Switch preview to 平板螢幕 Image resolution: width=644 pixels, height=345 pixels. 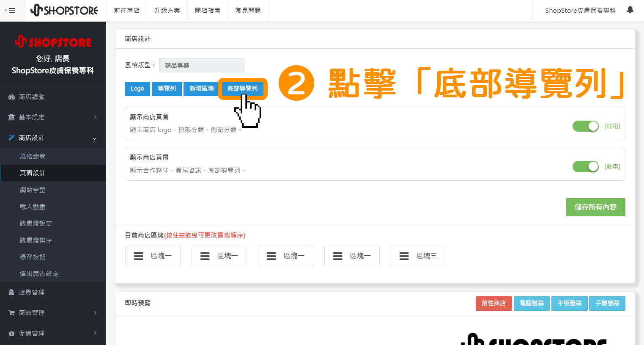(x=569, y=303)
